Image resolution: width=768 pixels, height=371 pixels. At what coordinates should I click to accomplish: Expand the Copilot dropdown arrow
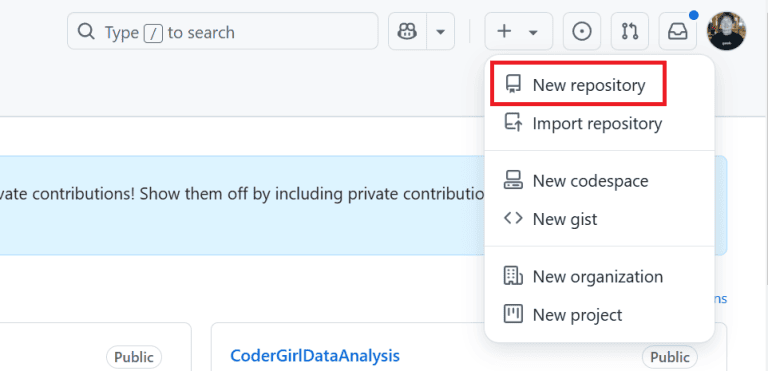(440, 32)
